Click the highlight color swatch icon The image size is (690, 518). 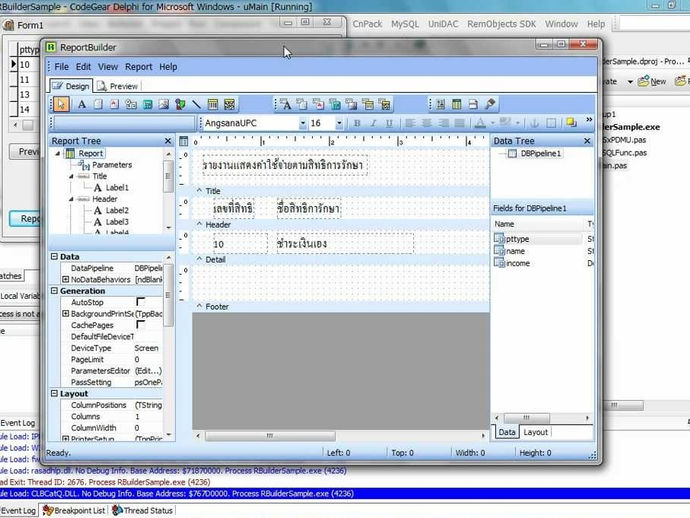505,123
